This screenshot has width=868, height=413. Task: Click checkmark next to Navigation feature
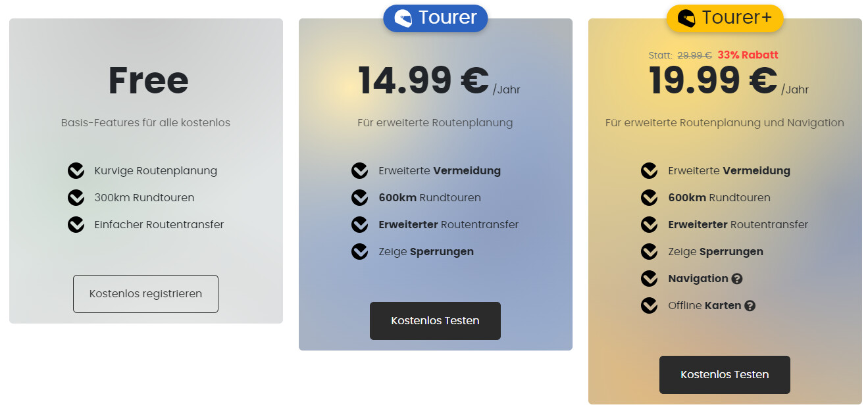click(x=649, y=279)
